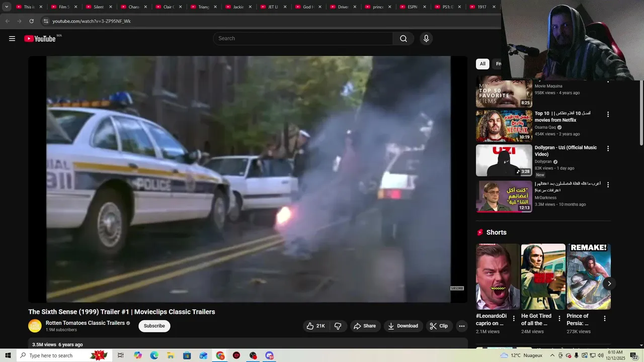644x362 pixels.
Task: Go forward in browser history
Action: [x=19, y=21]
